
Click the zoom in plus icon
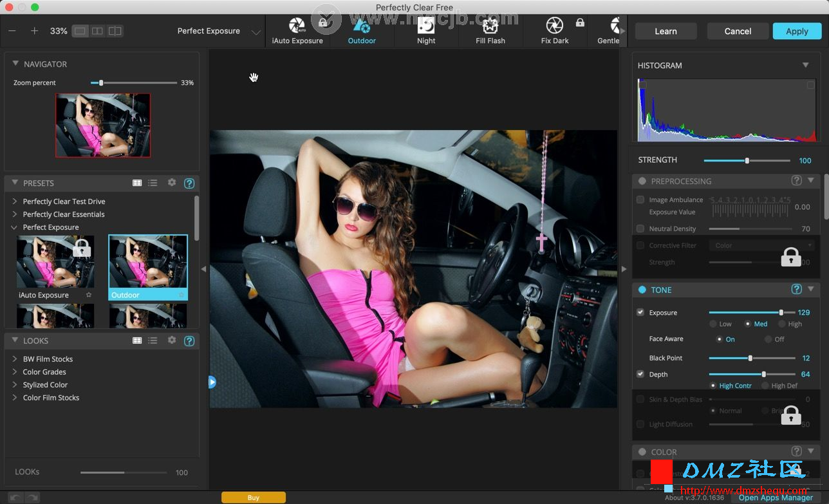tap(35, 31)
